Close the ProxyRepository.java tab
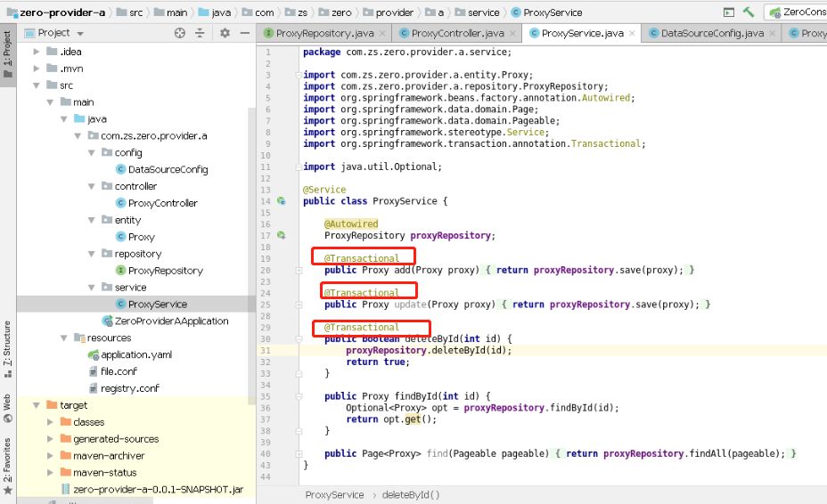The image size is (827, 504). pyautogui.click(x=382, y=33)
